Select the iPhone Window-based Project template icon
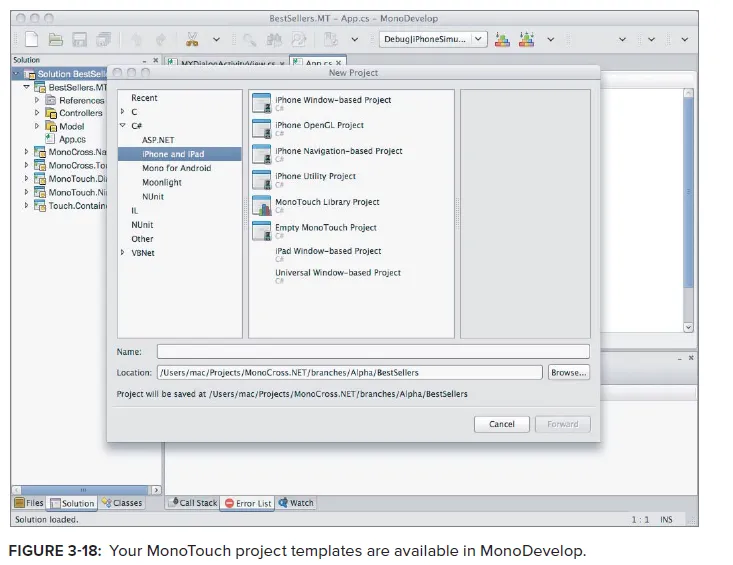Viewport: 733px width, 565px height. click(x=261, y=103)
